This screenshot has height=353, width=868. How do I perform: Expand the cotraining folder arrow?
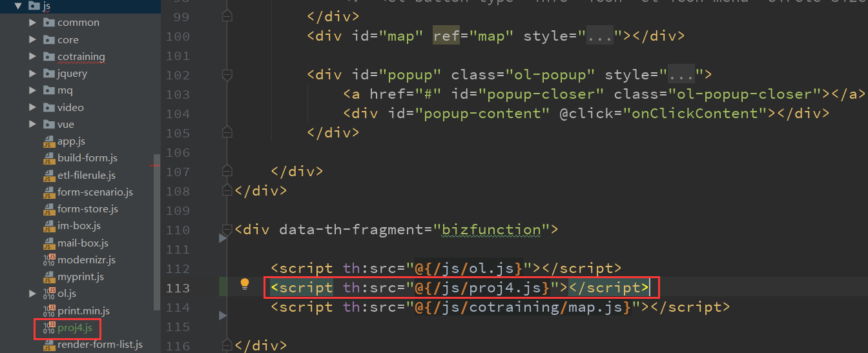click(32, 57)
